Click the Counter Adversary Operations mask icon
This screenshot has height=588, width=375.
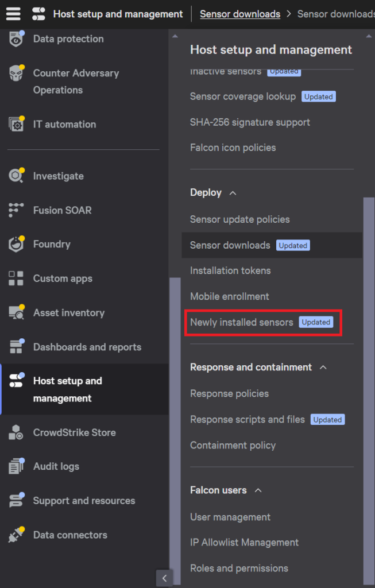16,73
